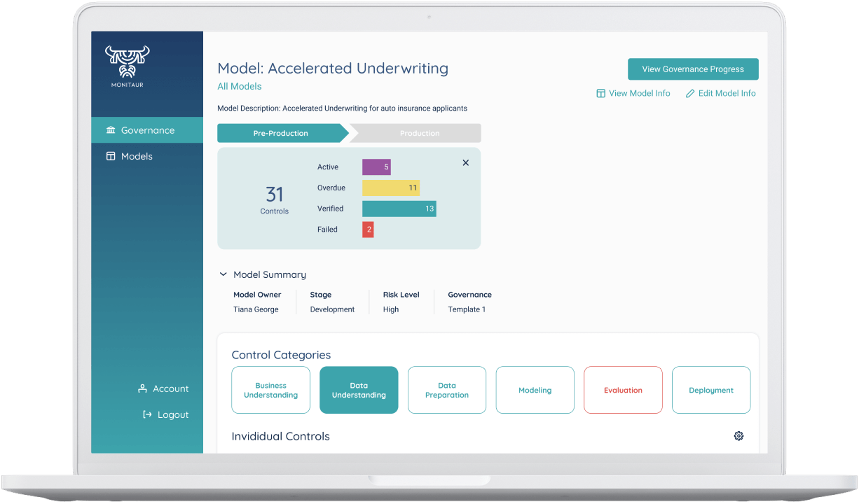Image resolution: width=859 pixels, height=504 pixels.
Task: Open the Business Understanding category
Action: (270, 390)
